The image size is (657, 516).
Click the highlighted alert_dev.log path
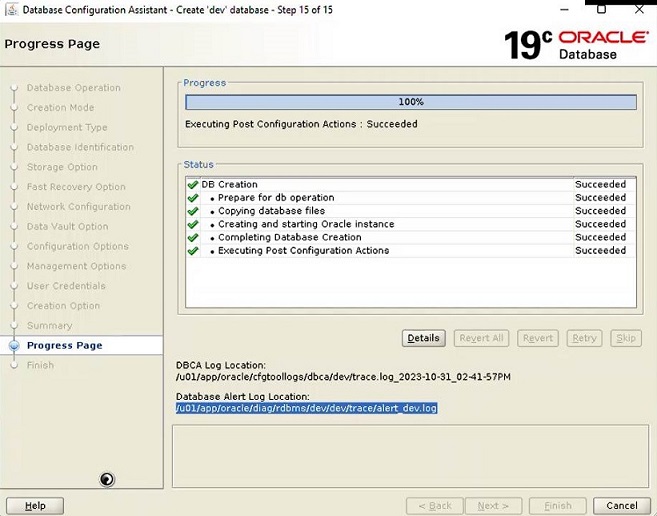pyautogui.click(x=307, y=408)
